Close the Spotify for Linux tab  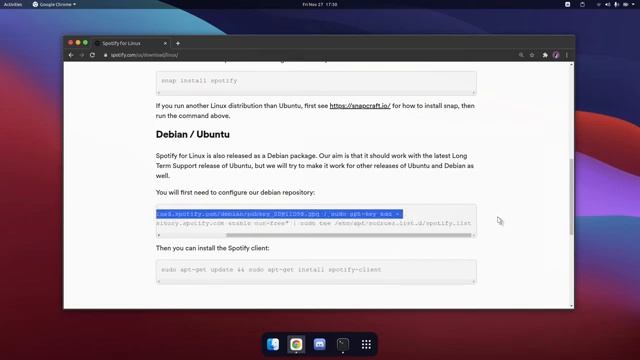click(x=165, y=43)
